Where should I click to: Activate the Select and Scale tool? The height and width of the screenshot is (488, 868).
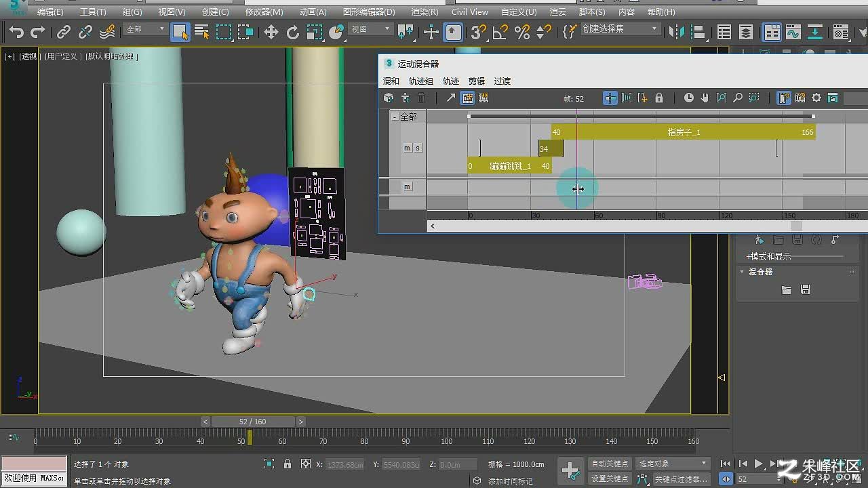point(315,32)
